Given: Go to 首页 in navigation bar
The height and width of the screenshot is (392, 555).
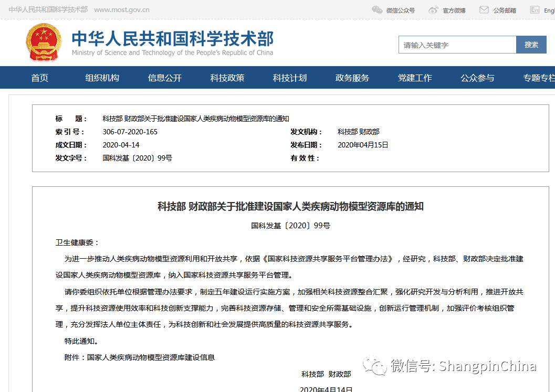Looking at the screenshot, I should click(x=40, y=78).
